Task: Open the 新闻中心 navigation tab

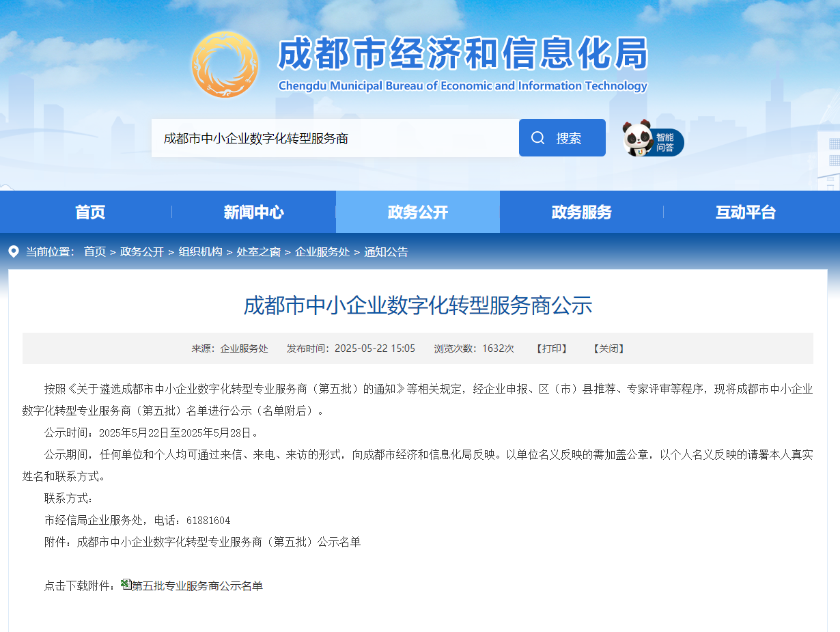Action: click(x=253, y=212)
